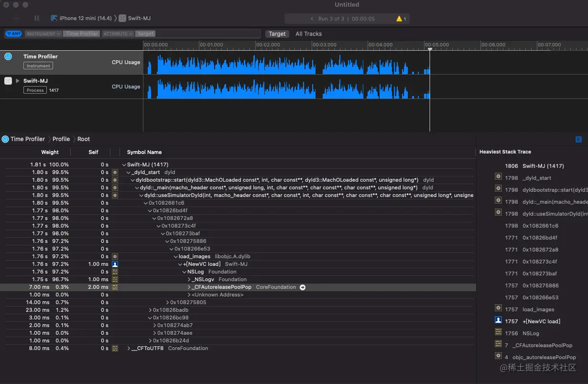Sort by the Weight column header

pyautogui.click(x=50, y=152)
